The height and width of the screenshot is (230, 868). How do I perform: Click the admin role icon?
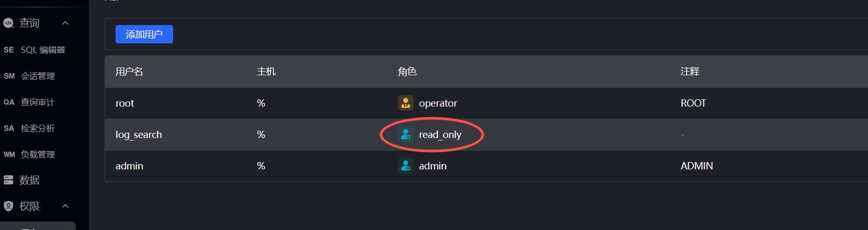[x=405, y=166]
